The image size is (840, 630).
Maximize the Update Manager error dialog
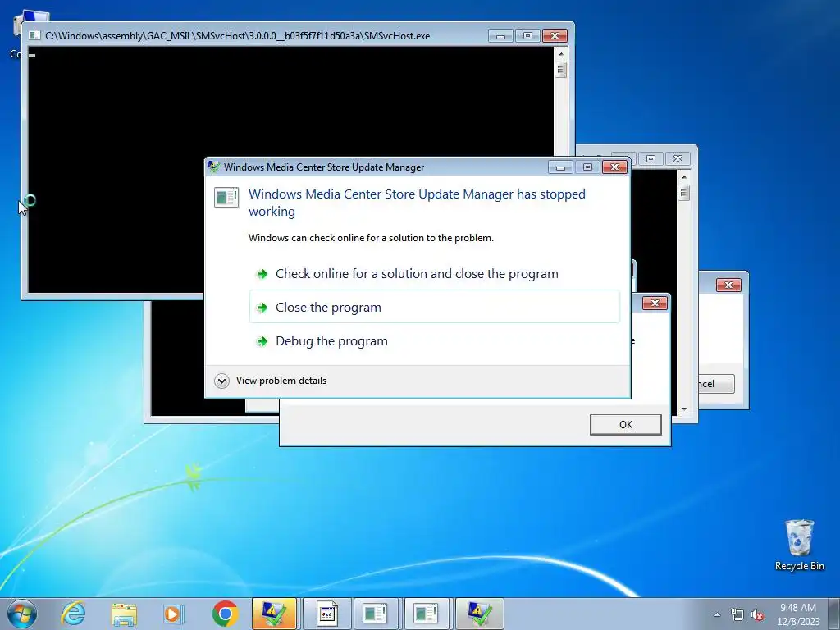click(587, 167)
